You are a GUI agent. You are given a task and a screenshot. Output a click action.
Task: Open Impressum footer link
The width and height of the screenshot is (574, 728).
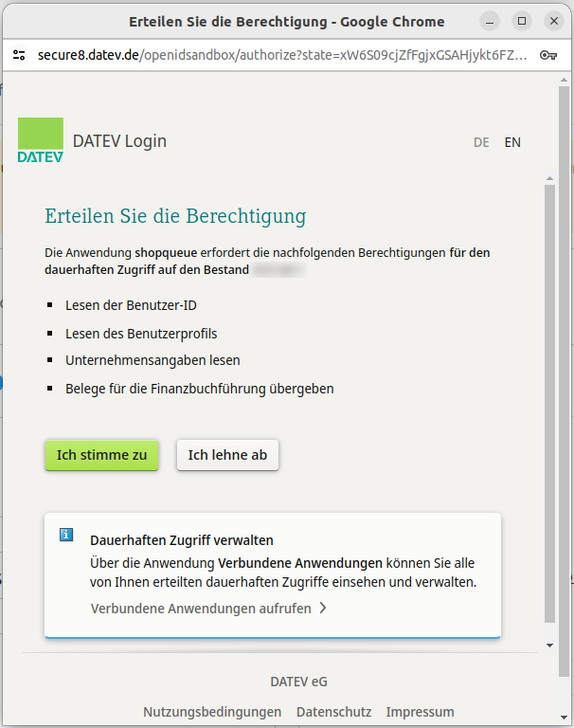tap(420, 712)
